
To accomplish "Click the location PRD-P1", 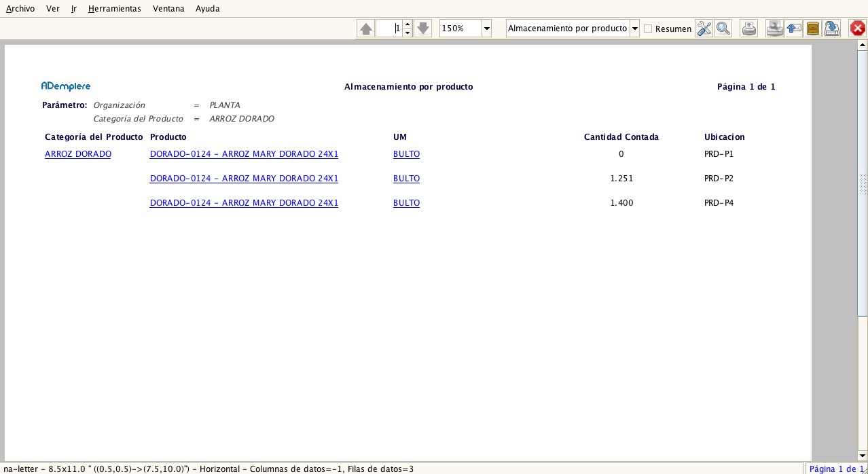I will 719,154.
